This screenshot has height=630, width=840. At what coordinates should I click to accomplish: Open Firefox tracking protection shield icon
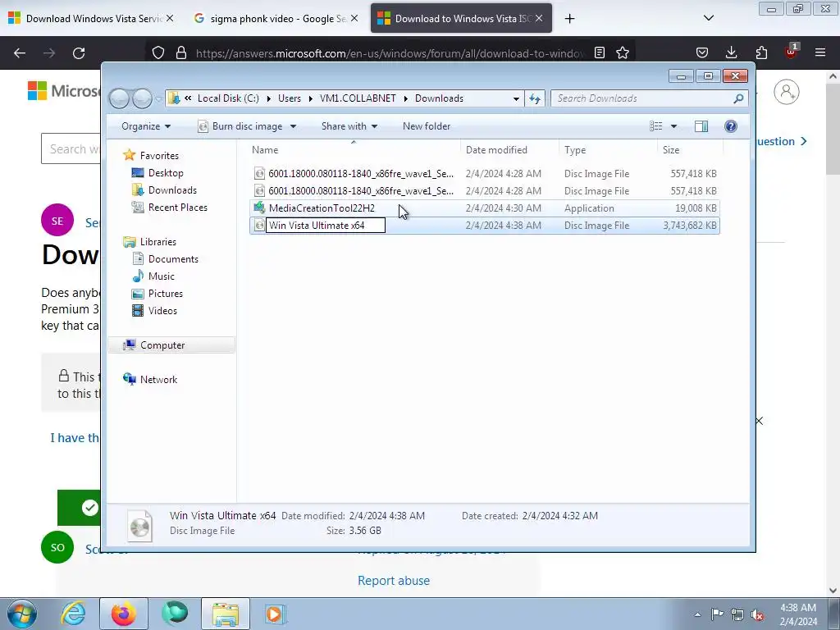point(158,52)
